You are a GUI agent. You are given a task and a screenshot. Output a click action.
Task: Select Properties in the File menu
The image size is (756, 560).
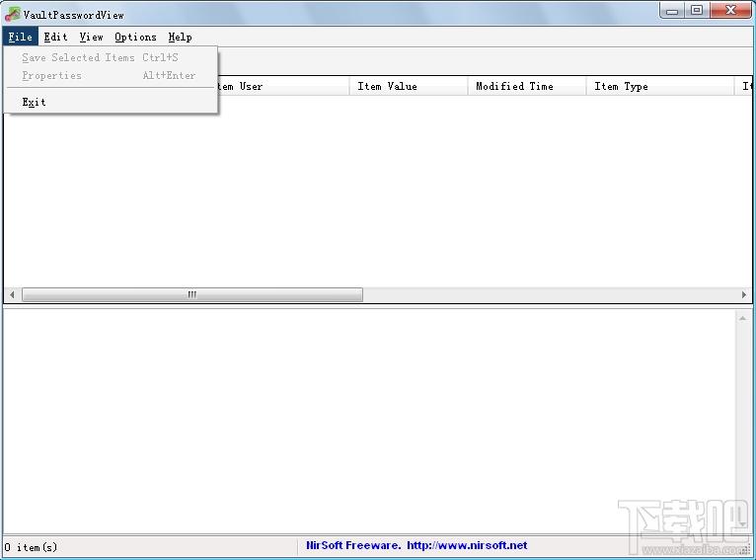click(111, 76)
